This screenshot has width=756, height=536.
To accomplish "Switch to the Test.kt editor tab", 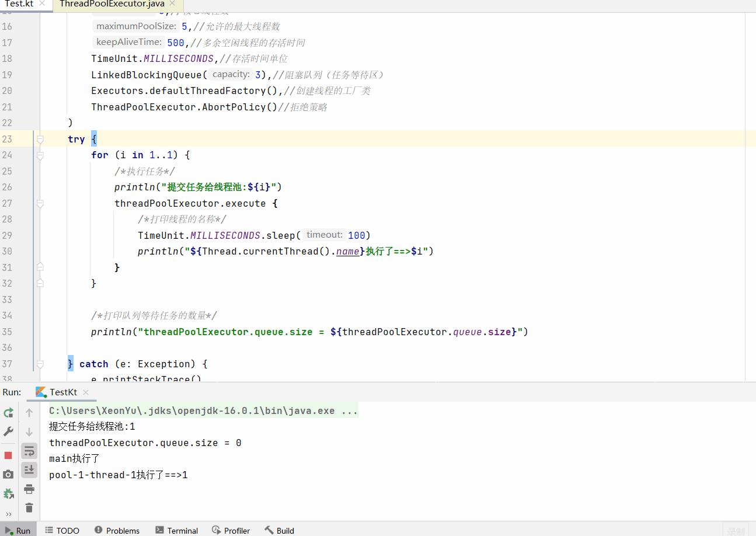I will (19, 4).
